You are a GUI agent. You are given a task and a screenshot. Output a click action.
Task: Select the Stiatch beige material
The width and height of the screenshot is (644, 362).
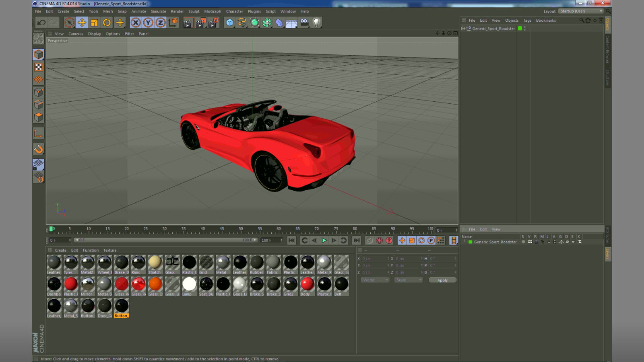(x=155, y=265)
